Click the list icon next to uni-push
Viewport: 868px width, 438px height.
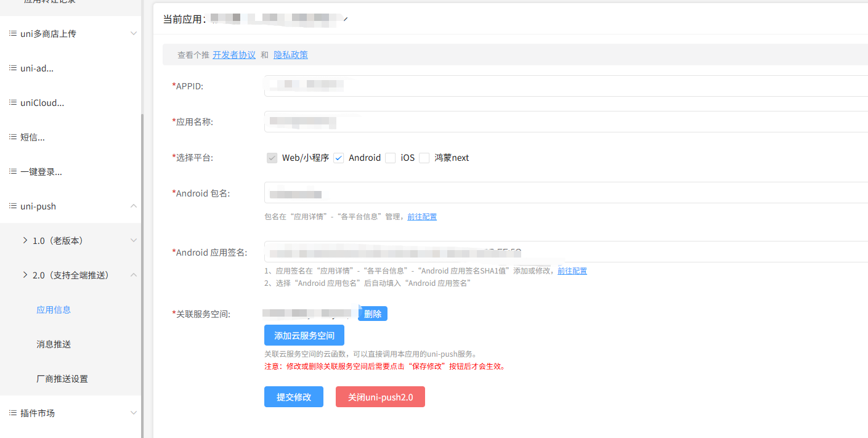[12, 206]
